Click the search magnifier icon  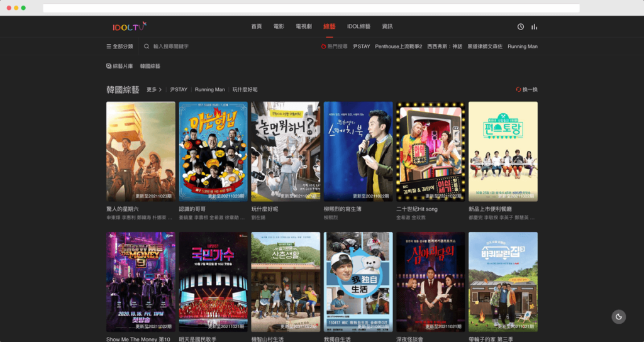pyautogui.click(x=147, y=47)
